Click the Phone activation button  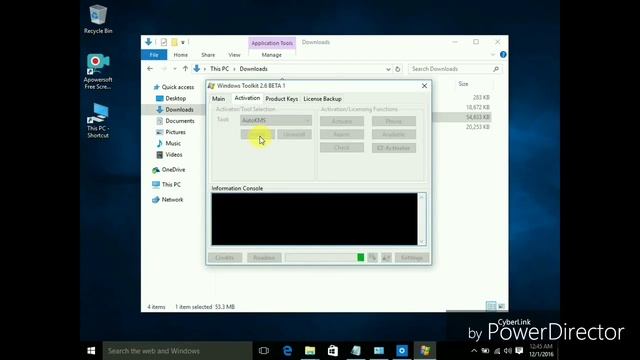click(x=394, y=121)
